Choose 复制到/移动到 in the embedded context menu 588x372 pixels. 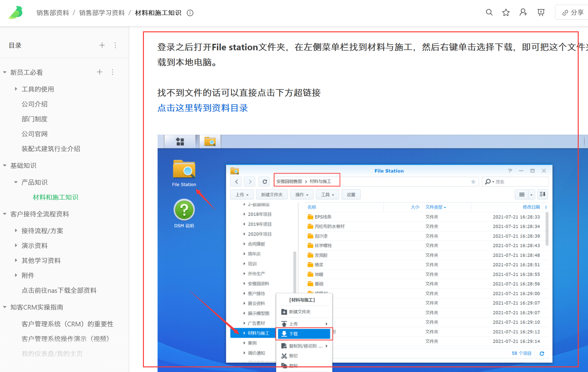pos(304,346)
